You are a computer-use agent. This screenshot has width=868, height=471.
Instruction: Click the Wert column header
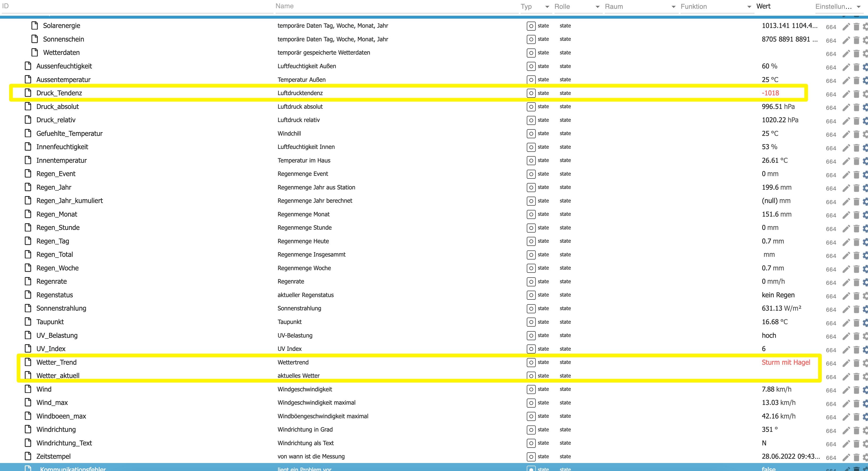click(x=763, y=6)
